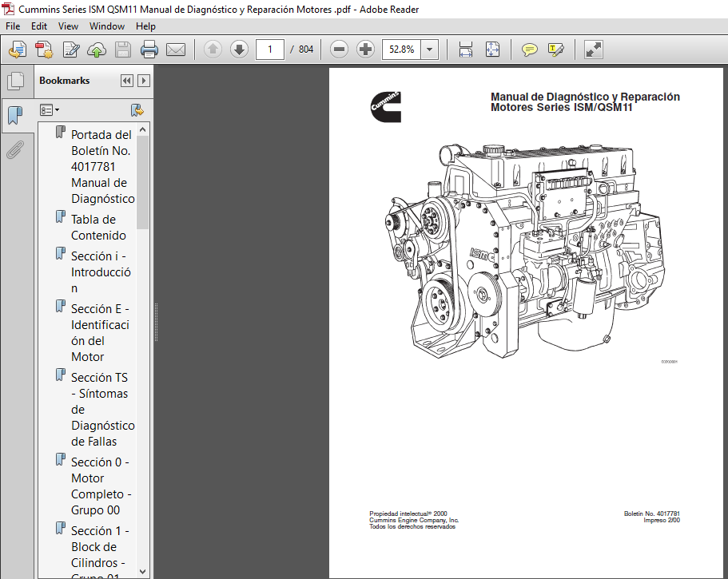The width and height of the screenshot is (728, 579).
Task: Open the File menu
Action: 13,26
